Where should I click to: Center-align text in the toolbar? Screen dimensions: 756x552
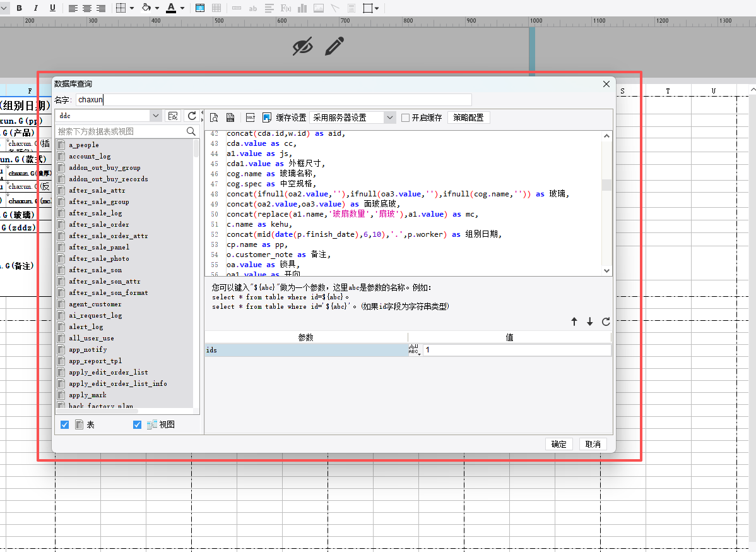pyautogui.click(x=87, y=8)
